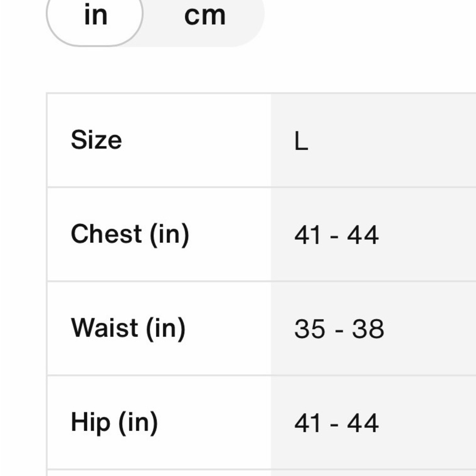Click the Chest (in) row label

pyautogui.click(x=130, y=234)
